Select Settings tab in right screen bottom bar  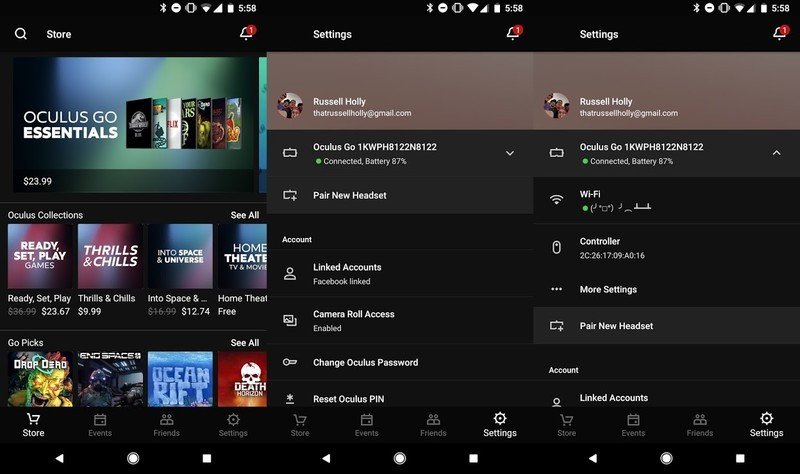coord(766,425)
